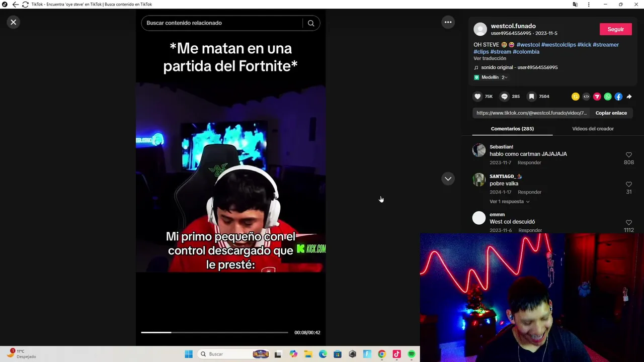Viewport: 644px width, 362px height.
Task: Switch to 'Comentarios (285)' tab
Action: 512,129
